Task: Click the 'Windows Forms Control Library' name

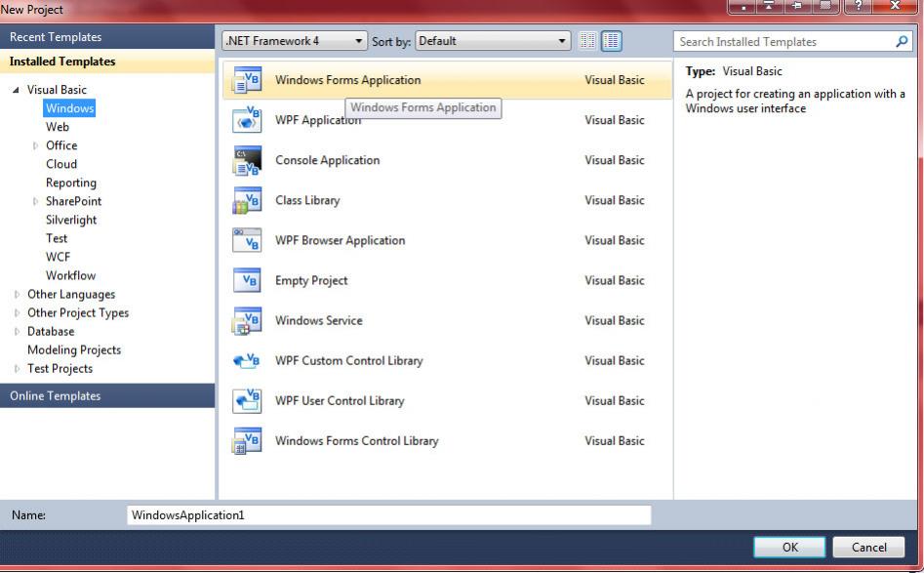Action: [356, 441]
